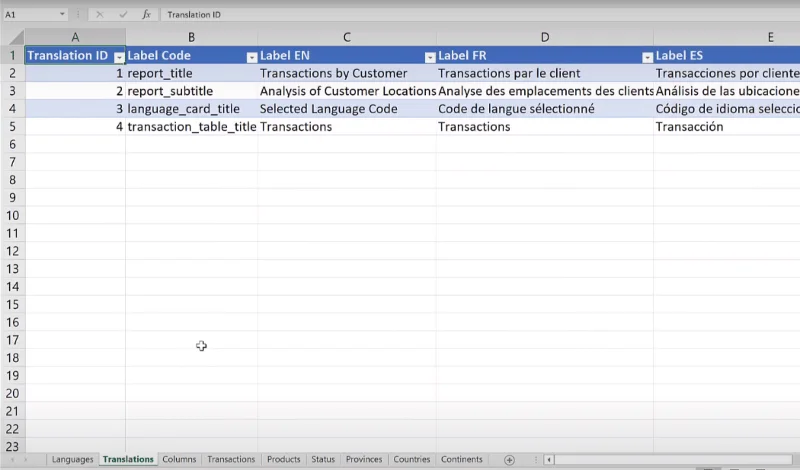Open the Translation ID filter dropdown
800x470 pixels.
point(119,57)
